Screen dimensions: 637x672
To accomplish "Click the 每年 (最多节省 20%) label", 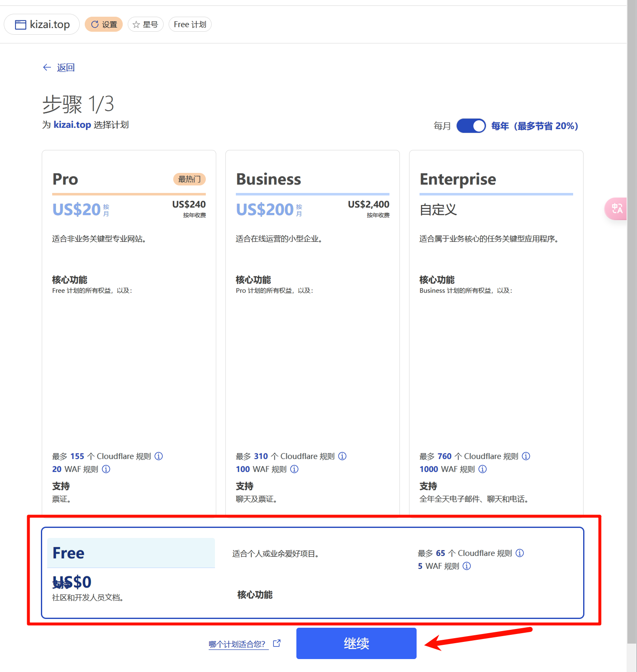I will pyautogui.click(x=535, y=126).
